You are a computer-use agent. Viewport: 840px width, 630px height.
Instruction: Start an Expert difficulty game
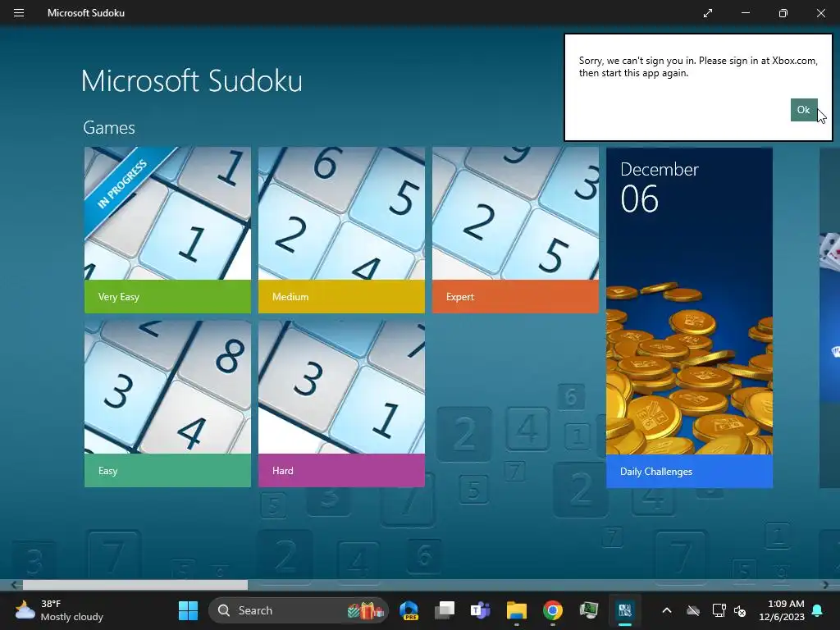(515, 230)
